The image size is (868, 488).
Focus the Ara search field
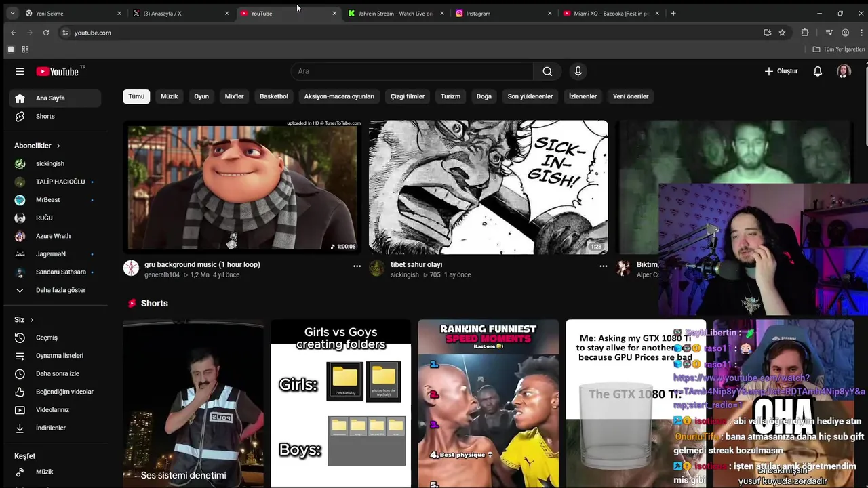pos(412,71)
